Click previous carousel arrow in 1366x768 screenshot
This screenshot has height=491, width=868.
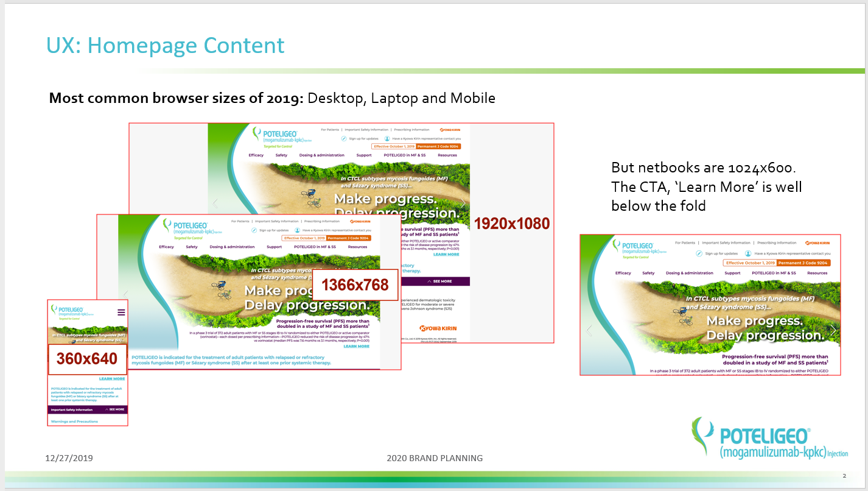click(x=125, y=294)
